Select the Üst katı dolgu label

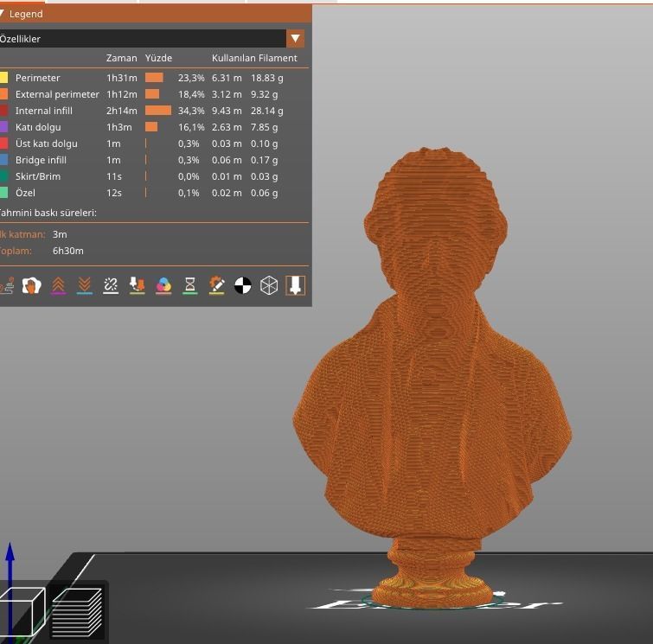[46, 143]
